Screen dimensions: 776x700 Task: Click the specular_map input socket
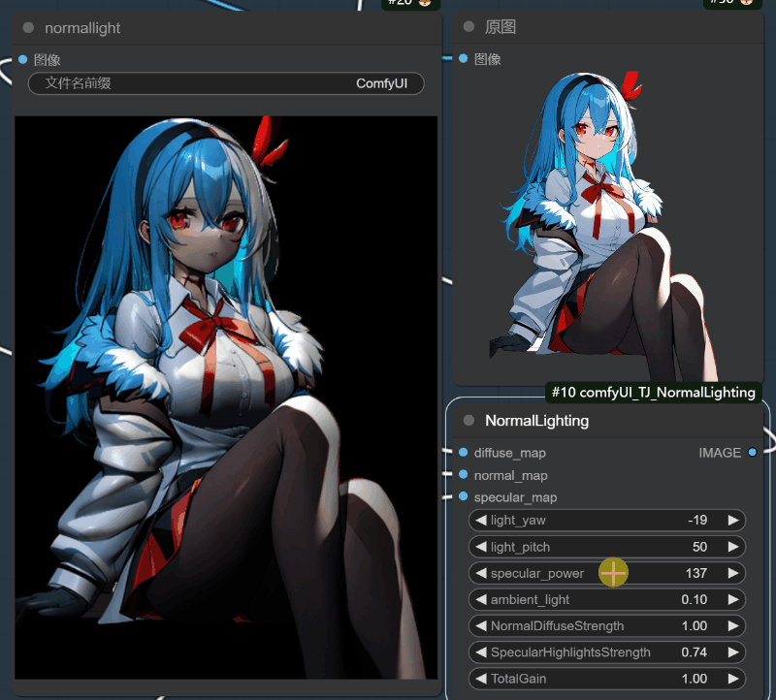[x=464, y=496]
